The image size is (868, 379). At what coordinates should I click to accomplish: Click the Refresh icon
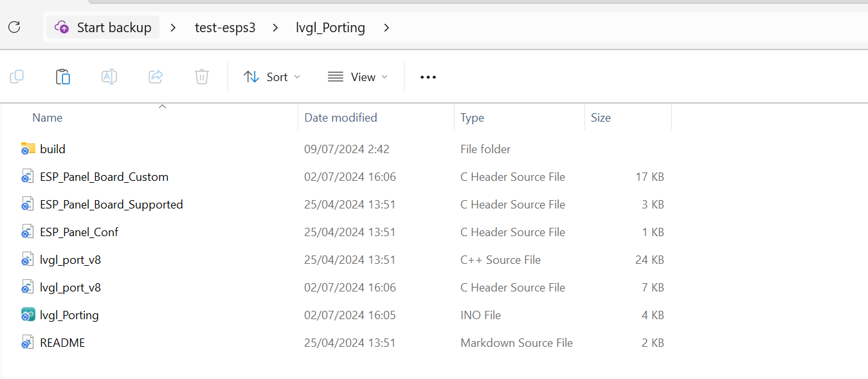[14, 27]
